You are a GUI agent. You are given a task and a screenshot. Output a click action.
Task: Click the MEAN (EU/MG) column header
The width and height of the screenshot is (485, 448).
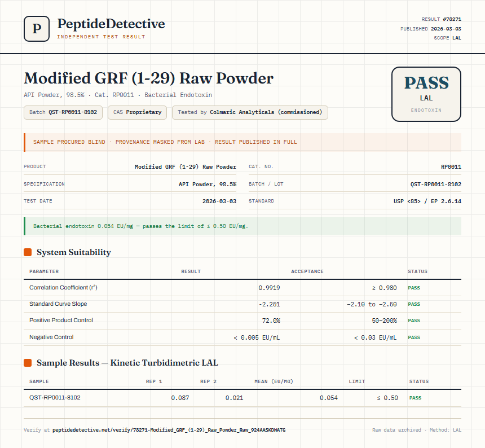[x=274, y=381]
